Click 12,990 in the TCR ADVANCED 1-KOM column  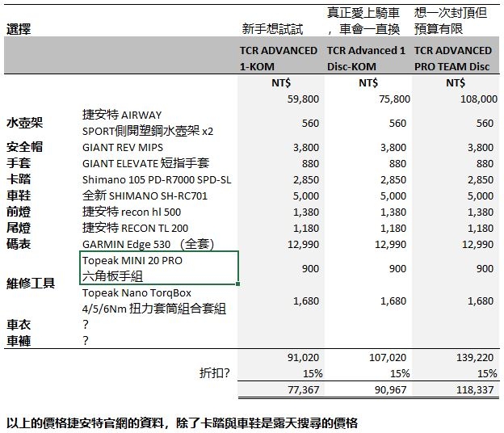(x=303, y=244)
